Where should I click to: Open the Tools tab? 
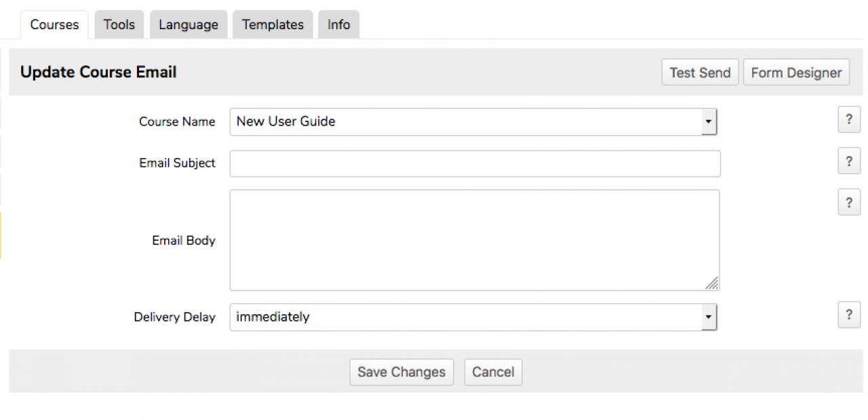click(119, 25)
